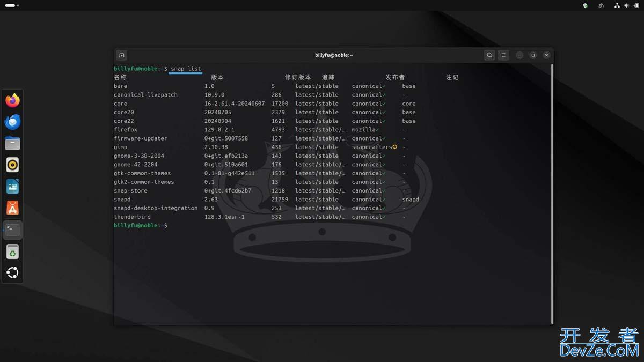644x362 pixels.
Task: Click the 修订版本 column header
Action: coord(298,77)
